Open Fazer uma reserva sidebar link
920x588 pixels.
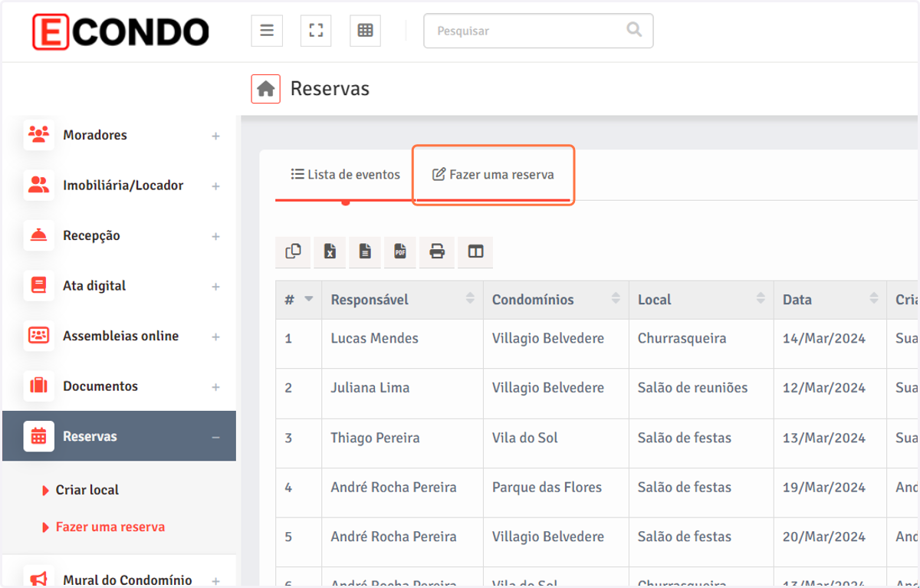click(x=110, y=527)
